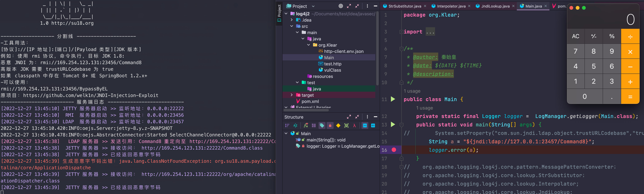Toggle autoscroll to source in Structure

tap(365, 126)
